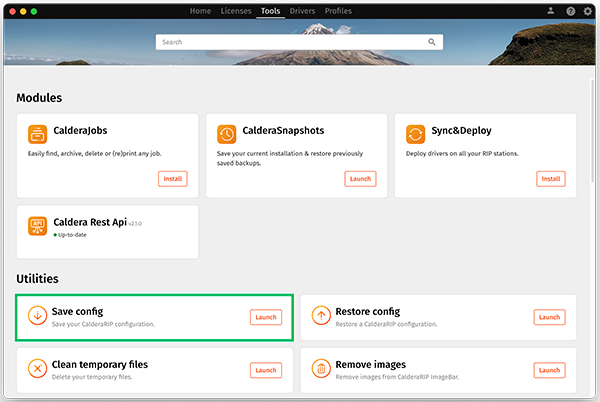Click the CalderaSnapshots clock icon
This screenshot has width=600, height=402.
click(x=227, y=134)
